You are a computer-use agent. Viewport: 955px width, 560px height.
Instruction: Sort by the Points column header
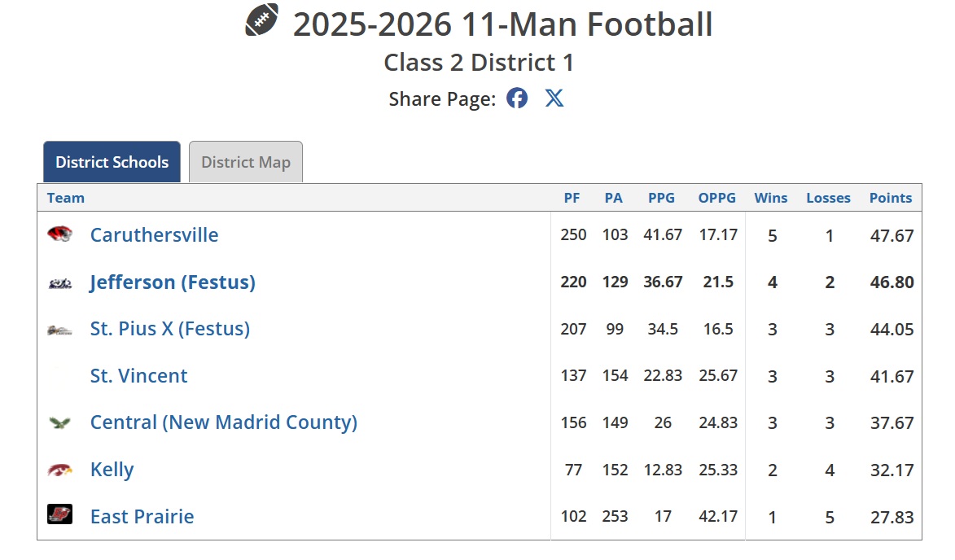pos(891,198)
